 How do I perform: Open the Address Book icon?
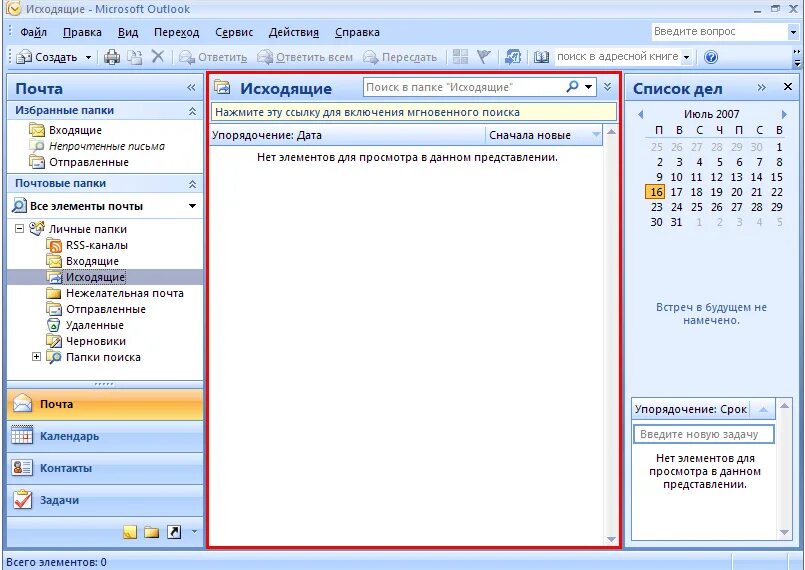541,57
